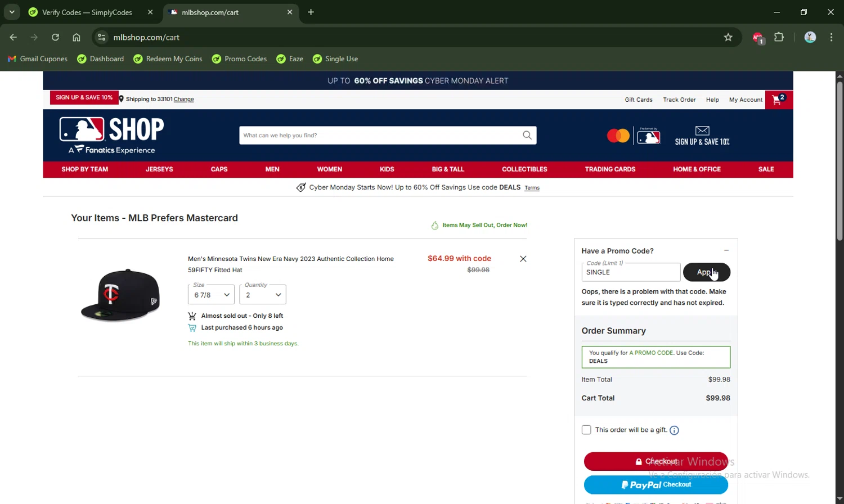Change the shipping zip code
This screenshot has width=844, height=504.
(x=184, y=99)
